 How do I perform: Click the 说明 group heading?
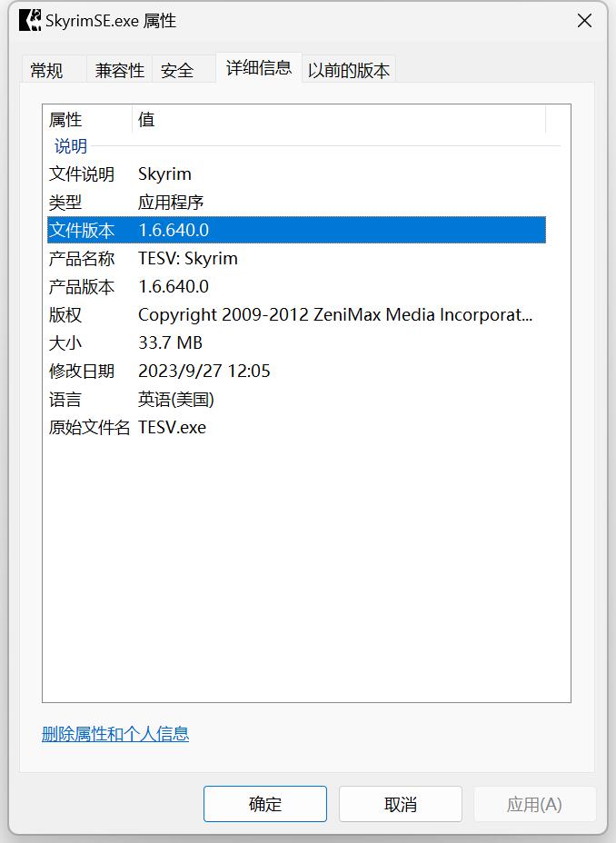click(71, 145)
